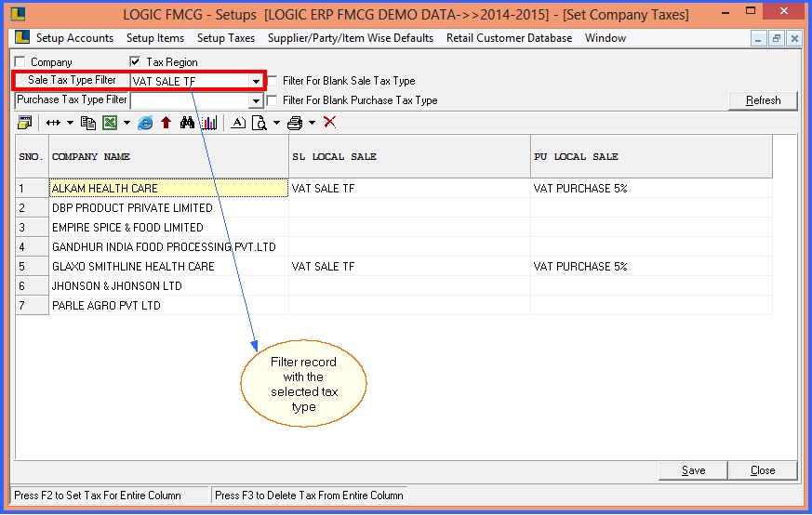Click the printer icon
812x515 pixels.
click(x=295, y=123)
